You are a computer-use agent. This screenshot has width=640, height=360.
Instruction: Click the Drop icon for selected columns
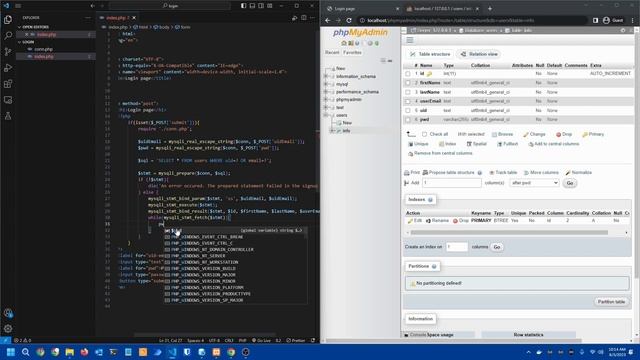[564, 134]
